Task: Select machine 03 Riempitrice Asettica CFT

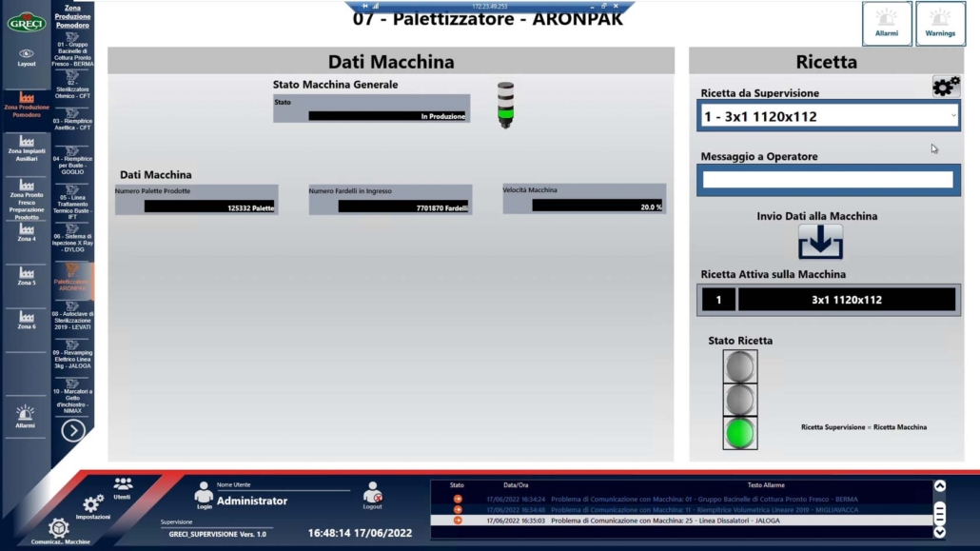Action: click(x=72, y=118)
